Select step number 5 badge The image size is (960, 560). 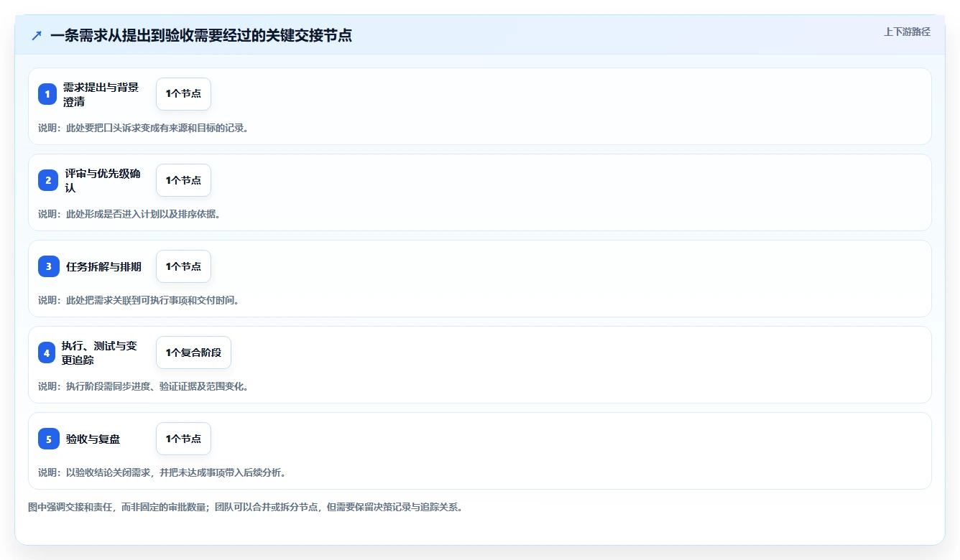pos(49,439)
